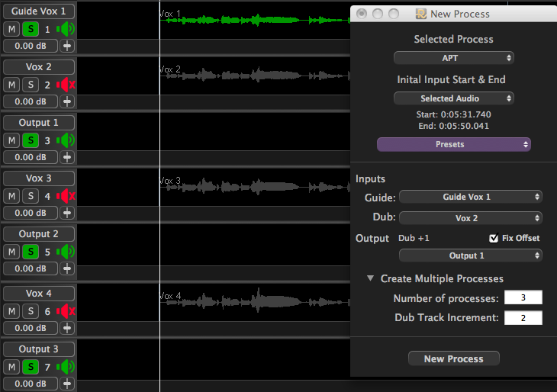Solo the Vox 2 track
This screenshot has width=557, height=392.
30,85
